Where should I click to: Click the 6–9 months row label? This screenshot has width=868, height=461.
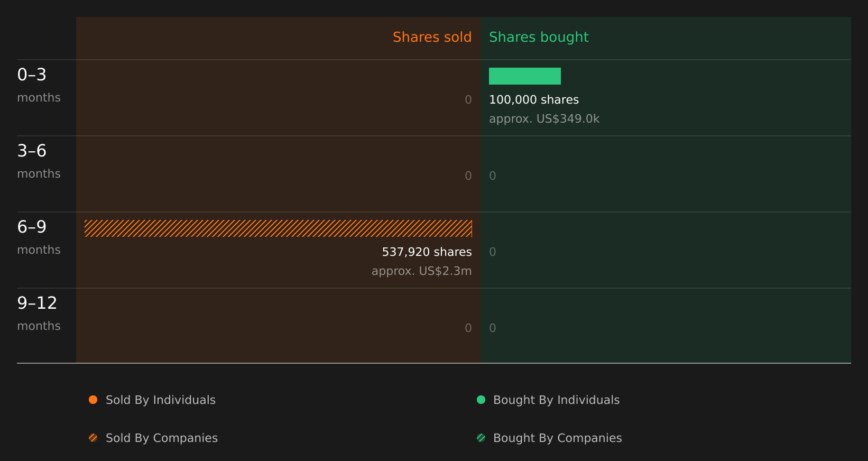(39, 237)
